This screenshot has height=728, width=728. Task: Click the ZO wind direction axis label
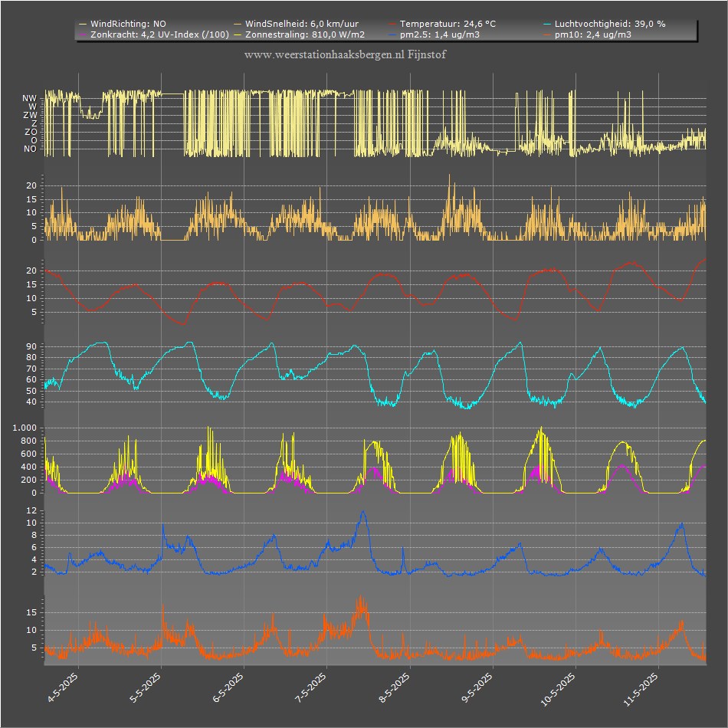[31, 132]
